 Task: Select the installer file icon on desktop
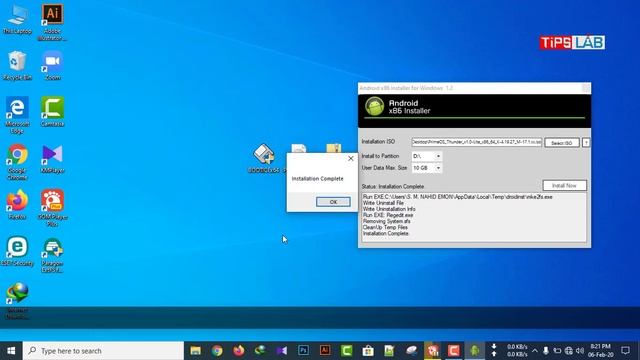coord(264,158)
